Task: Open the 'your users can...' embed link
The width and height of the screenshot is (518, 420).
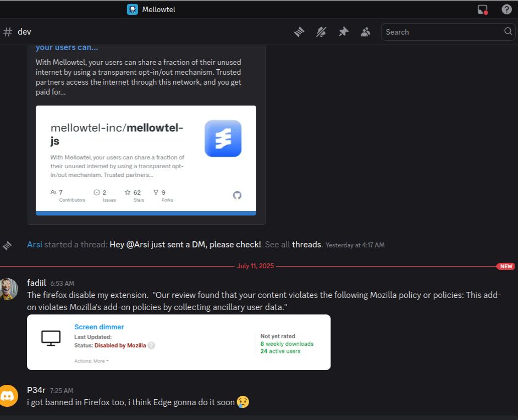Action: coord(67,47)
